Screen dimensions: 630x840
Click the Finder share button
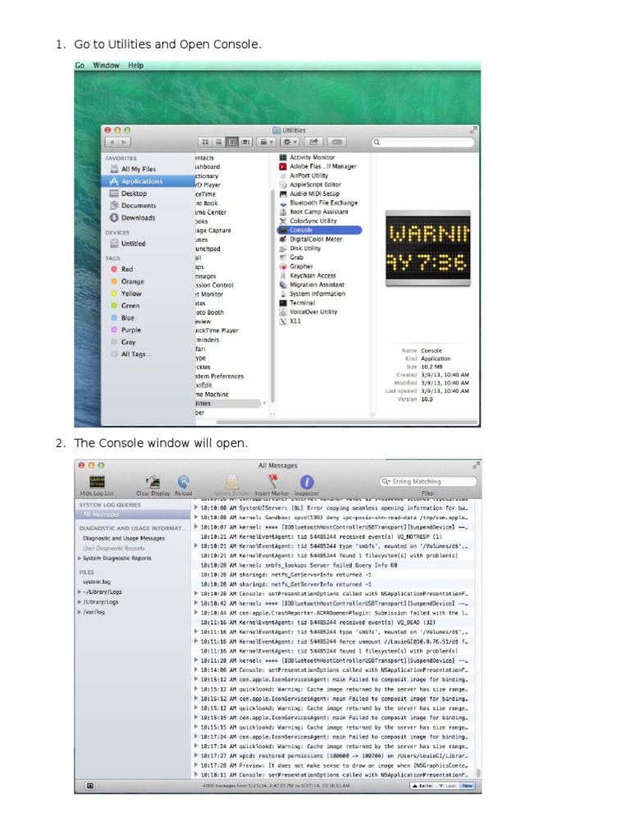pyautogui.click(x=315, y=142)
